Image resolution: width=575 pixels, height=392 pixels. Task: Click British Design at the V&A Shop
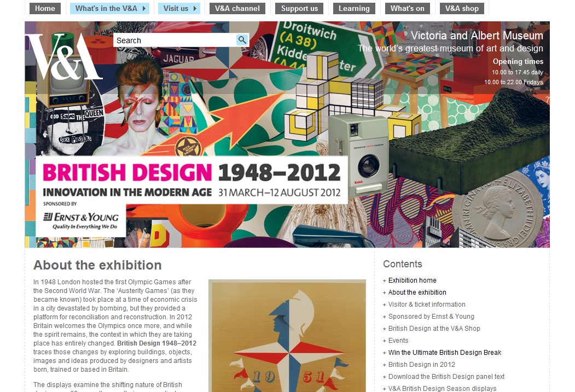pos(434,329)
